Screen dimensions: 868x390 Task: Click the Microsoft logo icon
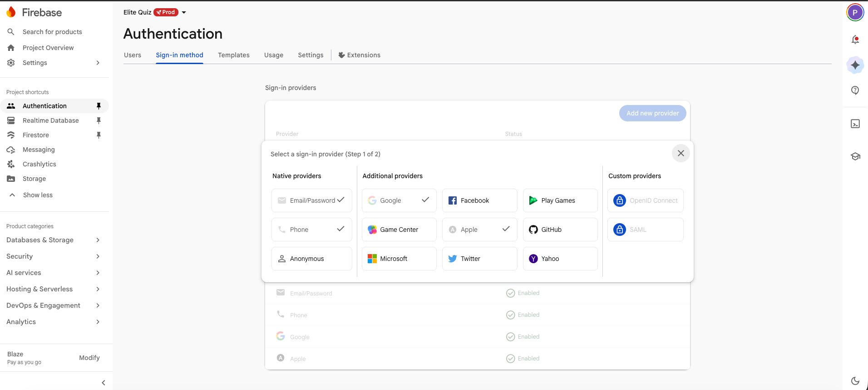[372, 259]
